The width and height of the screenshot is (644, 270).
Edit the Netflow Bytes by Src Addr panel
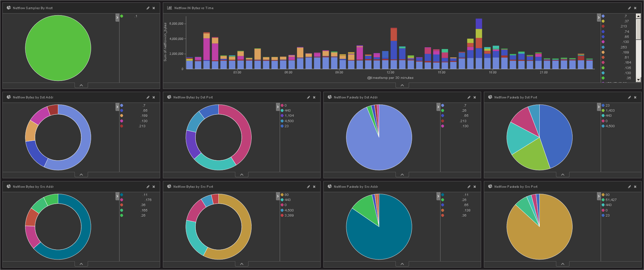click(x=148, y=187)
